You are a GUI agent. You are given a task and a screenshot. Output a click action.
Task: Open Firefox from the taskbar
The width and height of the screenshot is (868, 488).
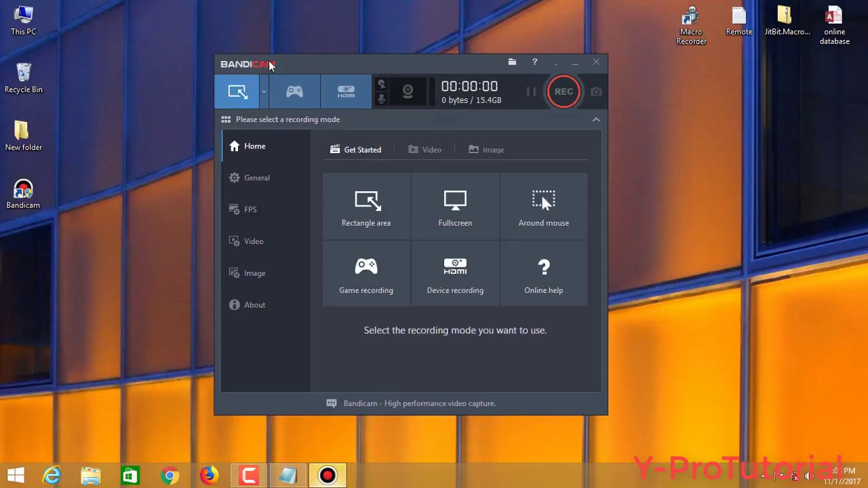(x=209, y=475)
